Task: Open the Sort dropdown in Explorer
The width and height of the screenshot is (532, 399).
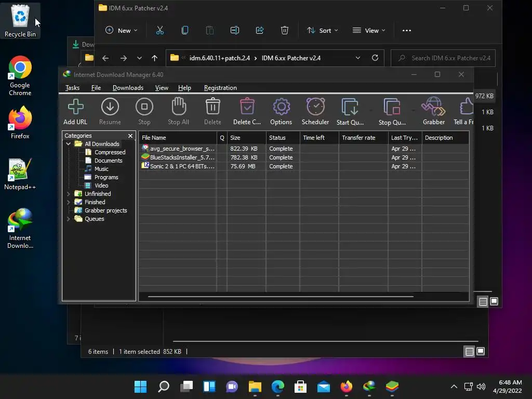Action: 322,31
